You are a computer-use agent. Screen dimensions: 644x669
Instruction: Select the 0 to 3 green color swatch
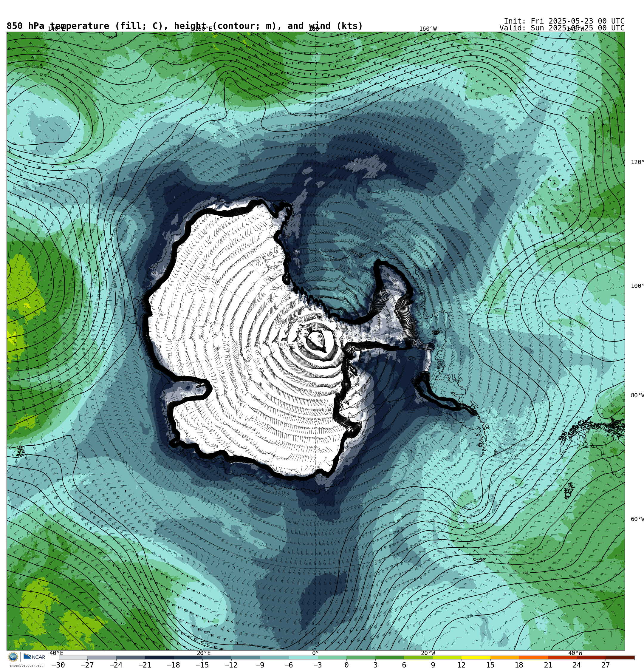pyautogui.click(x=361, y=657)
